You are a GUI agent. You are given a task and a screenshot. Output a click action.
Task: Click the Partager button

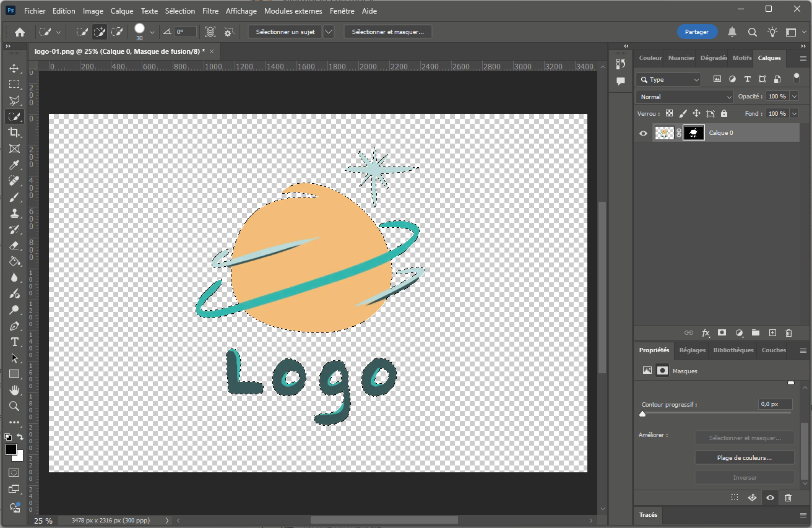697,32
